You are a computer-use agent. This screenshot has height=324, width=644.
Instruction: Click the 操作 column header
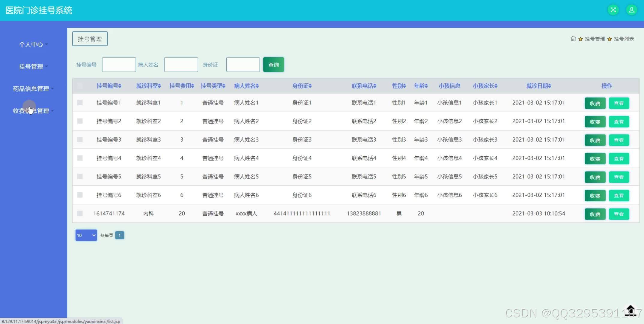pos(607,86)
